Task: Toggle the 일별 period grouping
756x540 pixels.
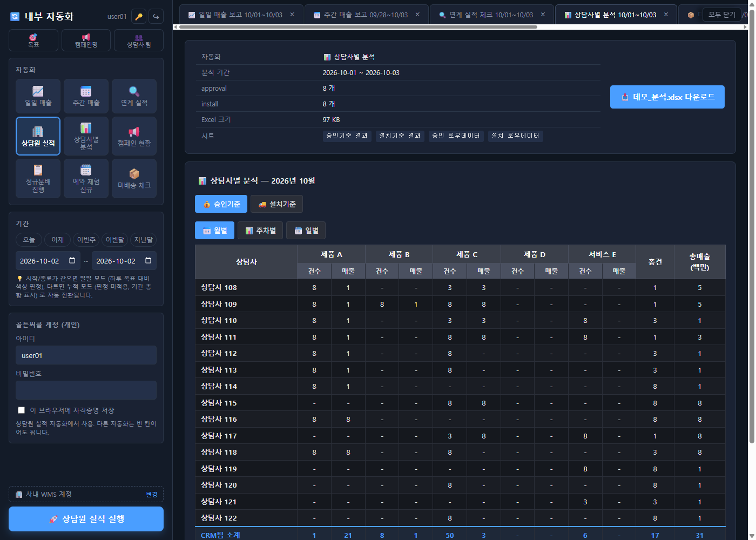Action: coord(306,231)
